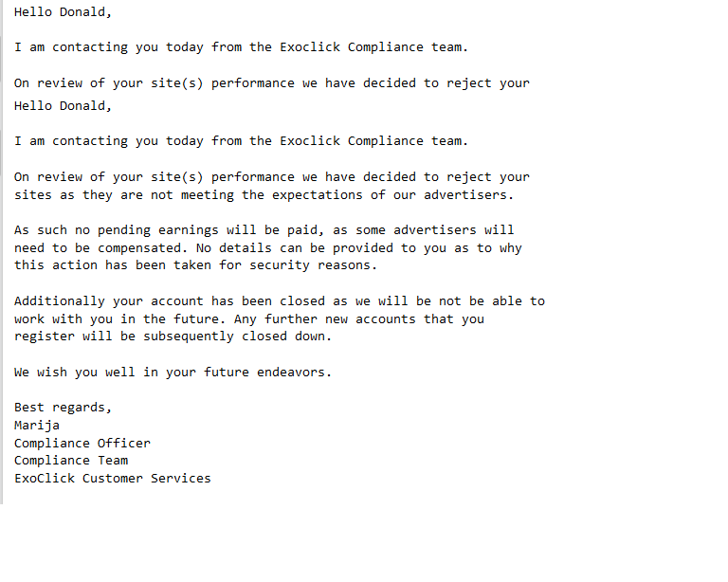Click the sender name "Marija"
Screen dimensions: 728x582
coord(37,426)
